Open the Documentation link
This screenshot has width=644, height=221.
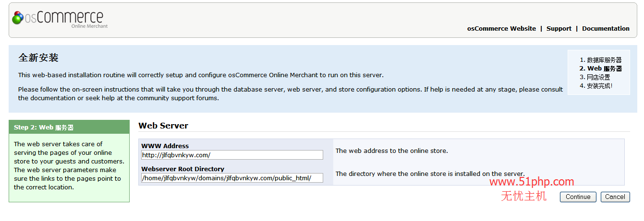(x=606, y=29)
